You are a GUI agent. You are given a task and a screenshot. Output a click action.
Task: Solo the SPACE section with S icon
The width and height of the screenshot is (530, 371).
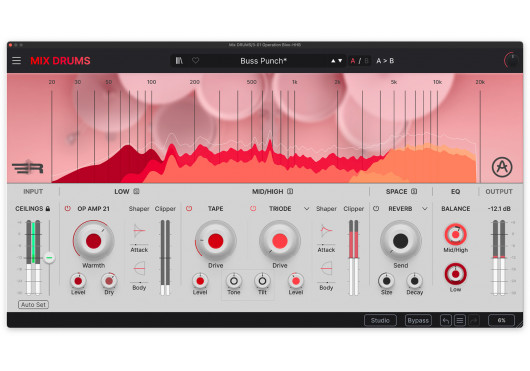414,191
